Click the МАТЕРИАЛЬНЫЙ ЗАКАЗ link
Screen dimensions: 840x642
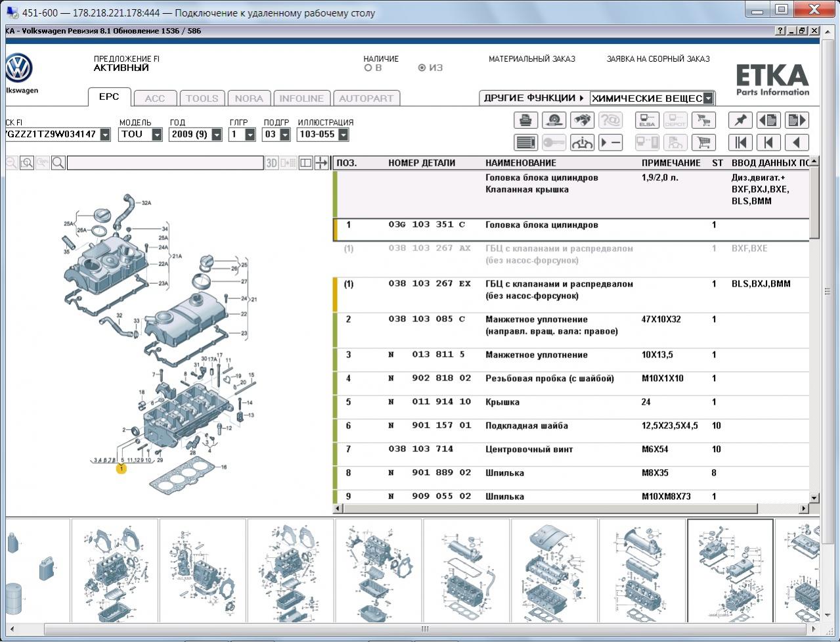tap(532, 59)
